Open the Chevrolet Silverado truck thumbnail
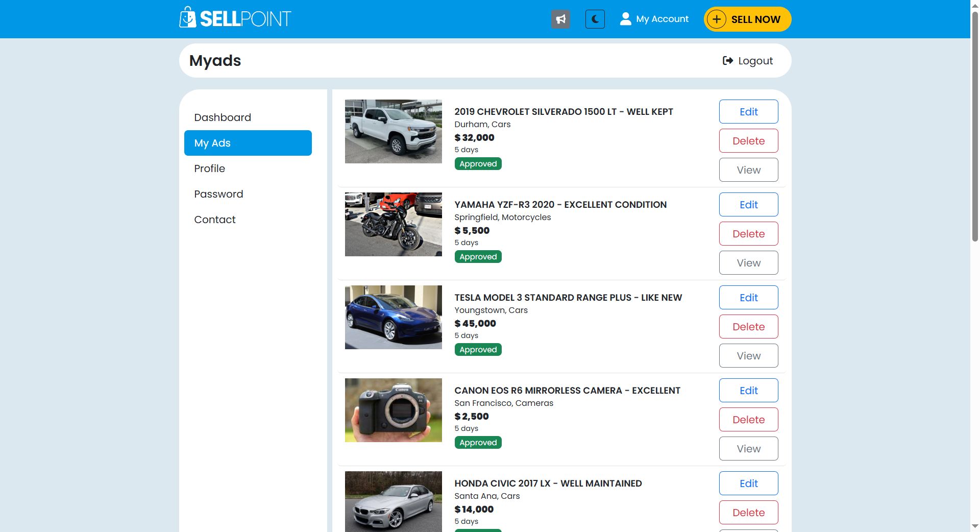980x532 pixels. pyautogui.click(x=393, y=132)
